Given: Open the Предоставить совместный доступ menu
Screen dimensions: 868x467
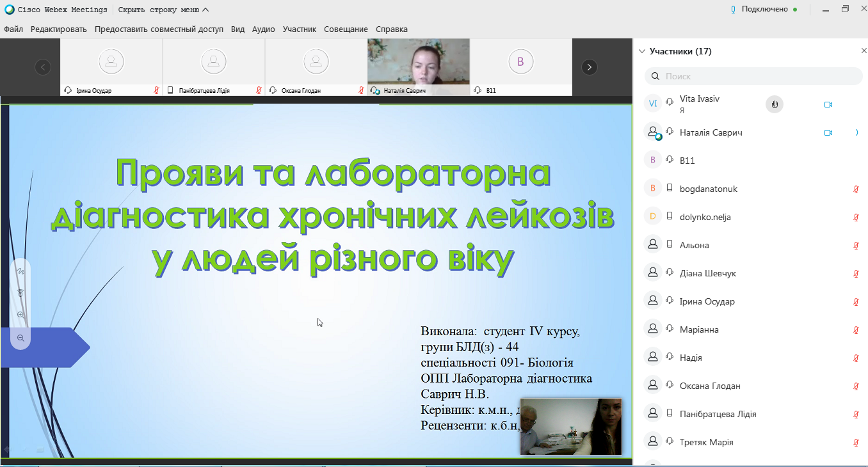Looking at the screenshot, I should [x=159, y=29].
